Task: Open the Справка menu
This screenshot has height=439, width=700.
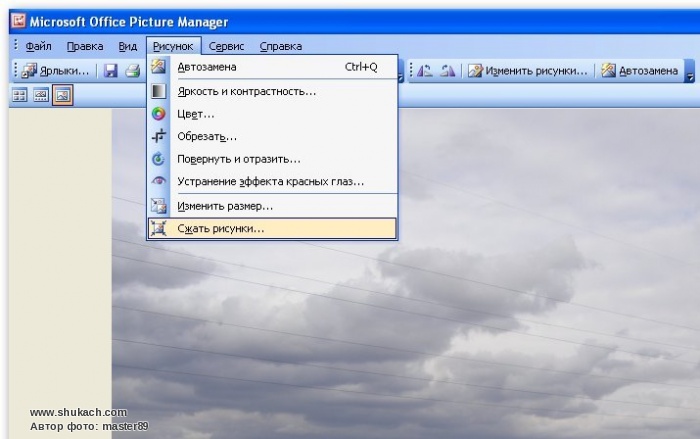Action: 281,46
